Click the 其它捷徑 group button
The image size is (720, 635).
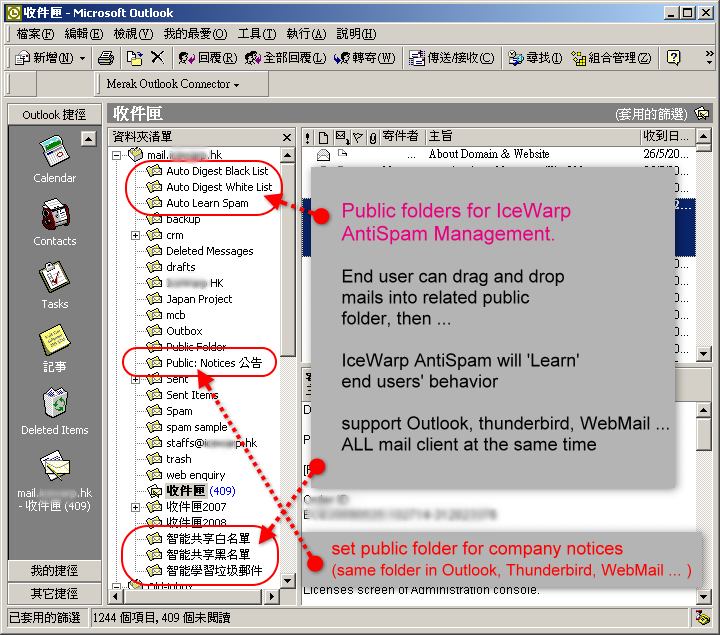55,594
